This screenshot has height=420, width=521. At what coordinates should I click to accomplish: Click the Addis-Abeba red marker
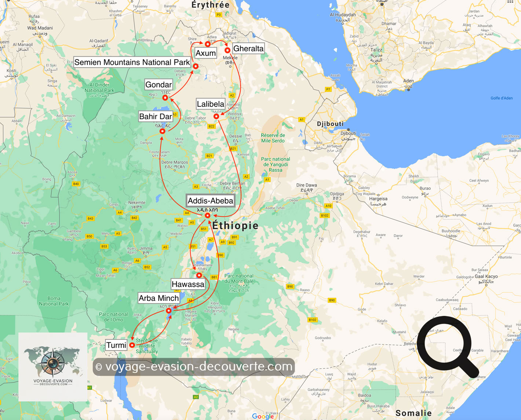click(208, 215)
